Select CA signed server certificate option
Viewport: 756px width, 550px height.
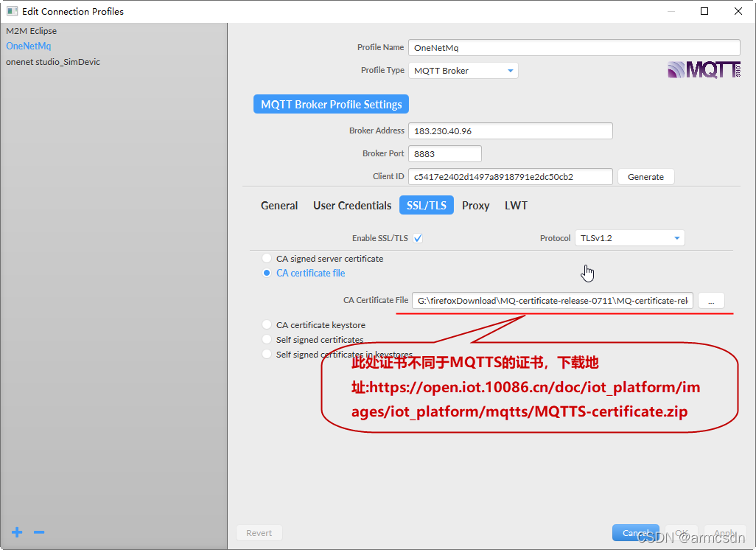(267, 258)
